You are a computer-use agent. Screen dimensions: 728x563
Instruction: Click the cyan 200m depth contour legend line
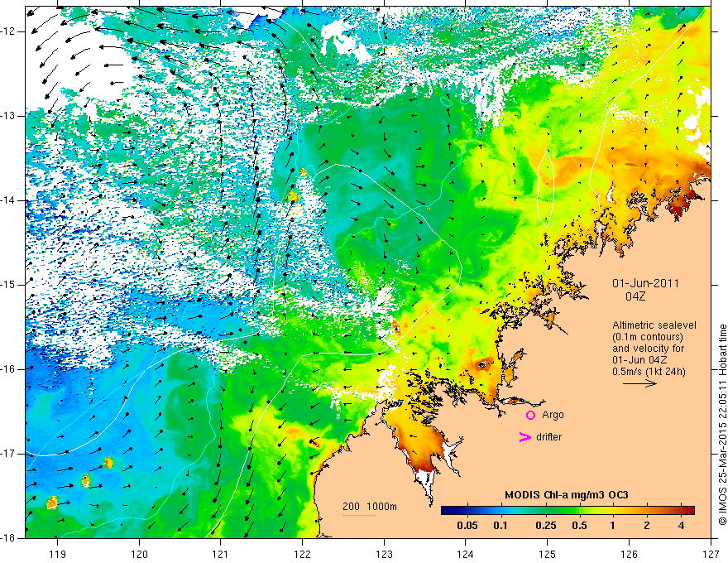[x=359, y=515]
